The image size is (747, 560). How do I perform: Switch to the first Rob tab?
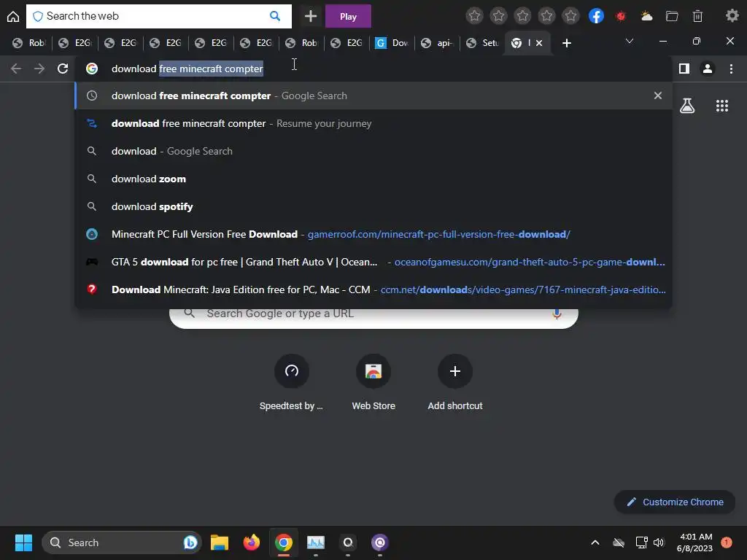29,43
